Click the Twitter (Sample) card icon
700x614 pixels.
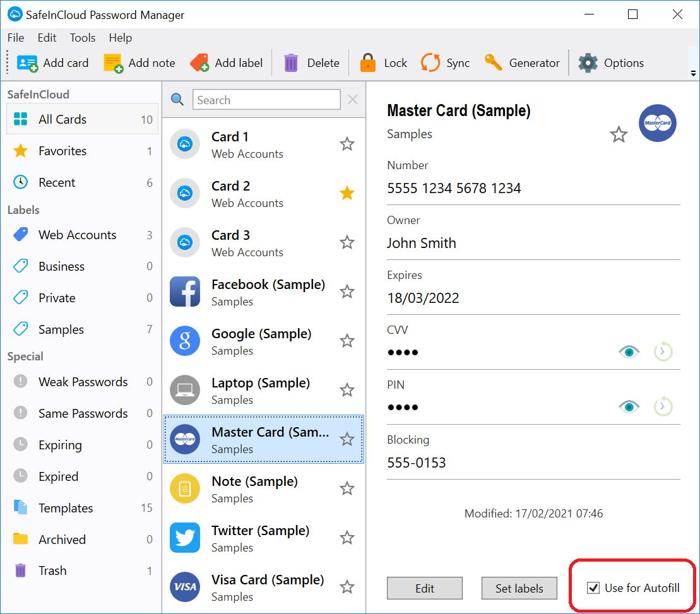[x=185, y=538]
